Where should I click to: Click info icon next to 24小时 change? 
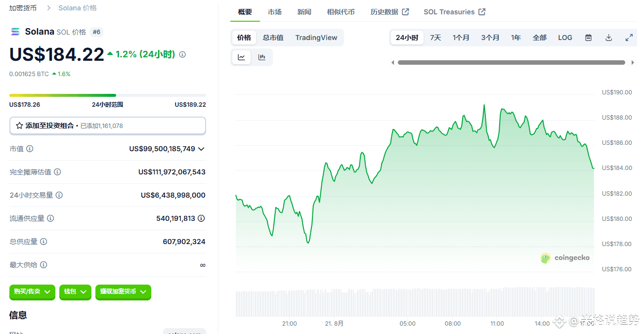point(182,54)
